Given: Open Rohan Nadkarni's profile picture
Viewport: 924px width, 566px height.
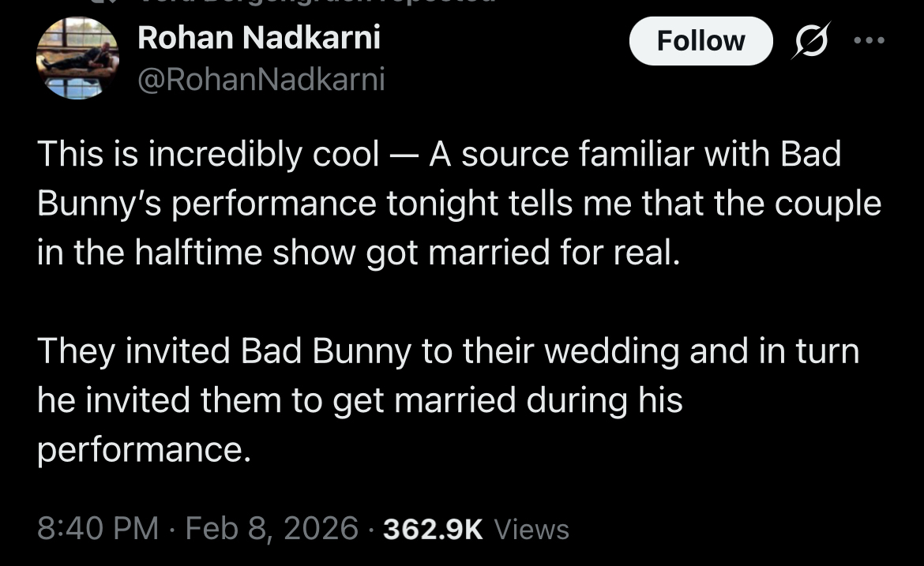Looking at the screenshot, I should tap(77, 58).
